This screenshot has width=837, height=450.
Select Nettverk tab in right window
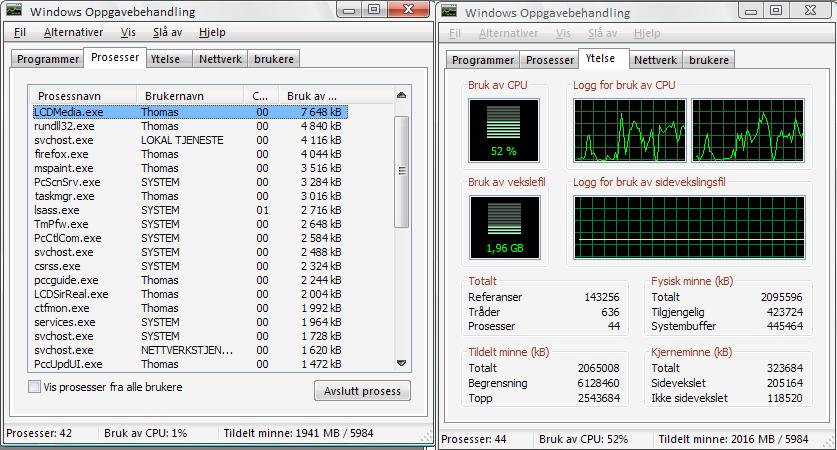click(x=656, y=60)
